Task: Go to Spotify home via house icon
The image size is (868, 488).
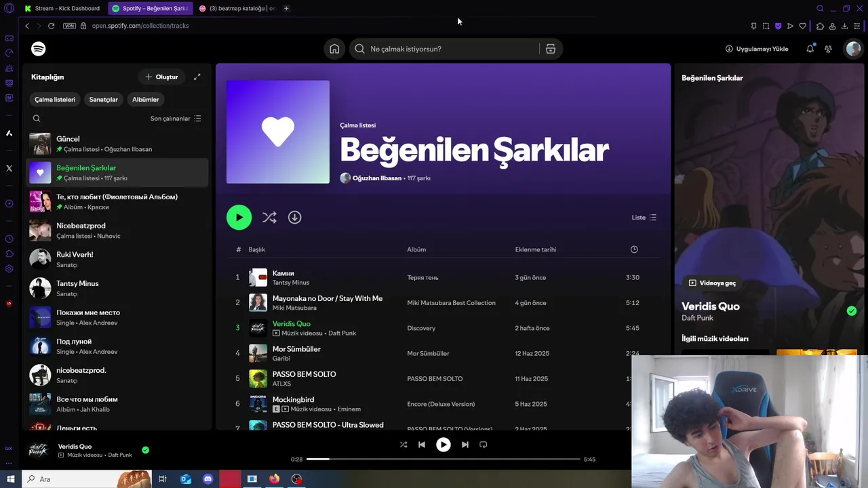Action: point(334,49)
